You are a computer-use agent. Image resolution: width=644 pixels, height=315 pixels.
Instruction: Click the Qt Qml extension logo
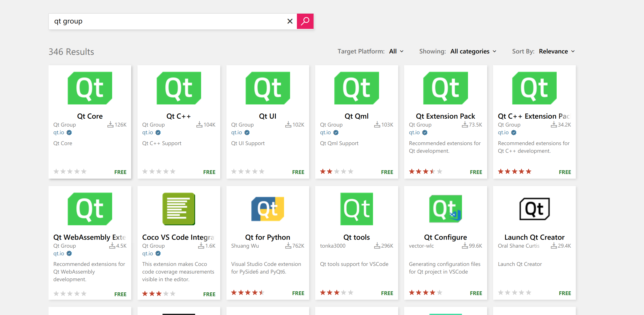click(356, 88)
